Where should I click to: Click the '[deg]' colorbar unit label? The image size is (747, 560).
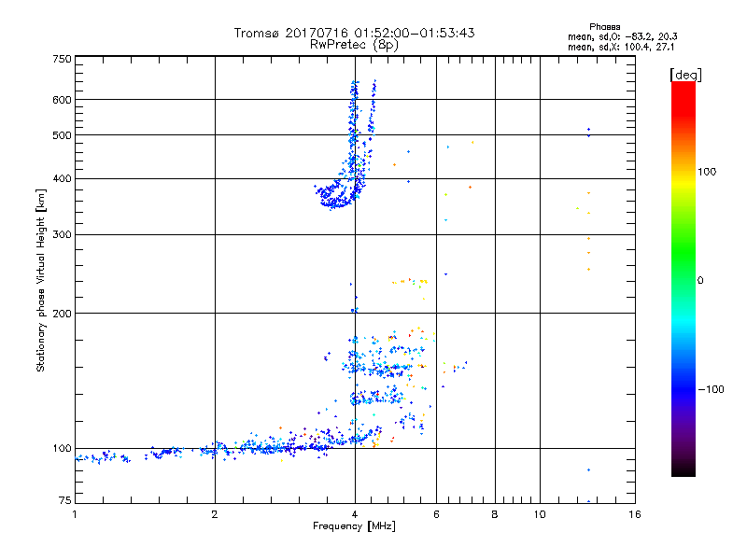click(x=685, y=75)
